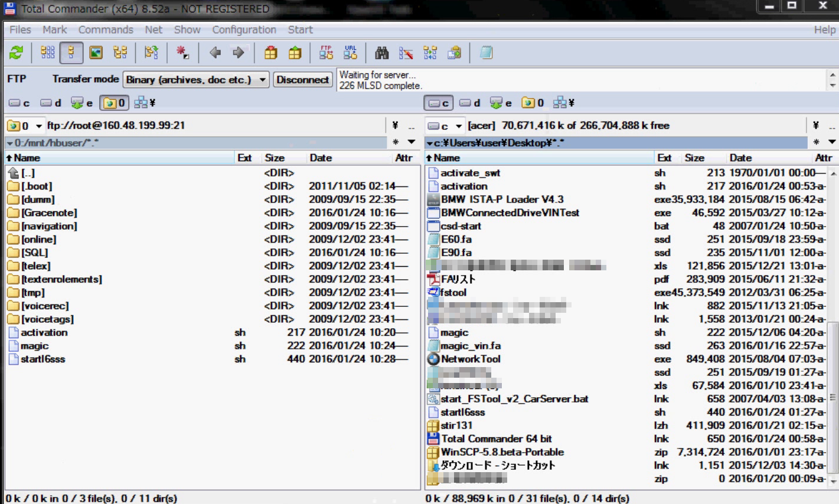Select drive c in the Desktop panel drive bar
The width and height of the screenshot is (839, 504).
tap(438, 103)
